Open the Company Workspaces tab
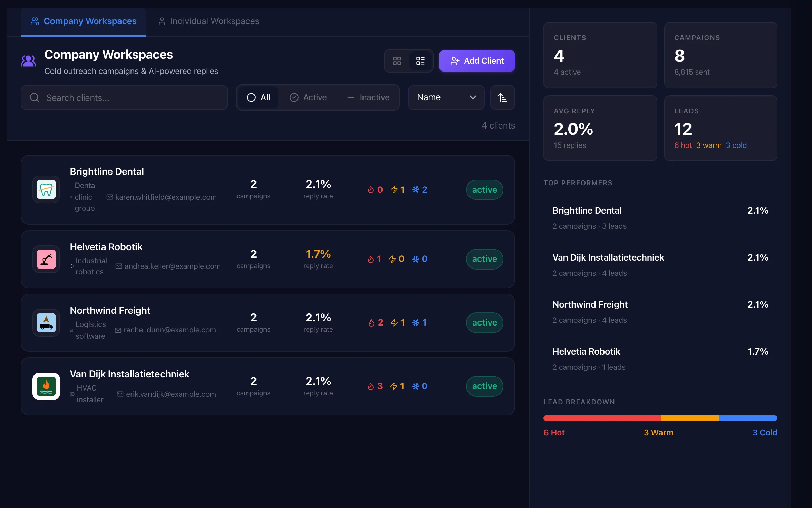 (84, 21)
